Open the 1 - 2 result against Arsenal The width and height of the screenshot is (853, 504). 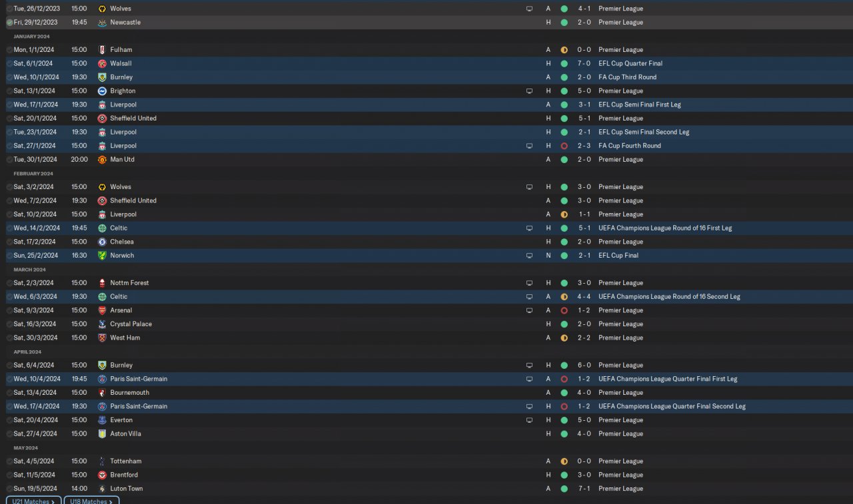point(584,311)
